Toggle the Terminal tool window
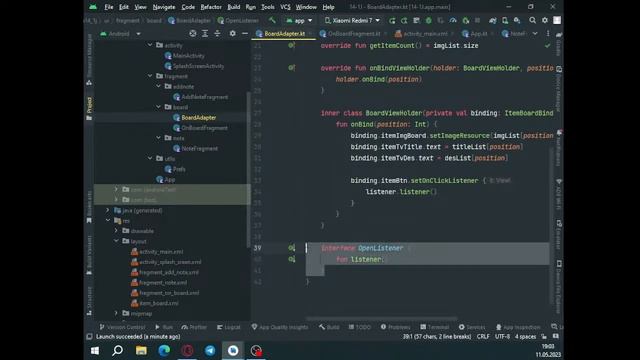Screen dimensions: 640x360 click(x=435, y=327)
